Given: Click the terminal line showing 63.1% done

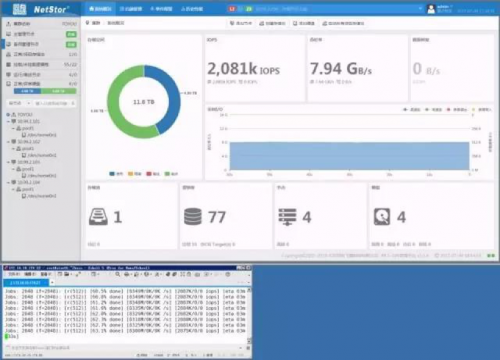Looking at the screenshot, I should tap(125, 331).
